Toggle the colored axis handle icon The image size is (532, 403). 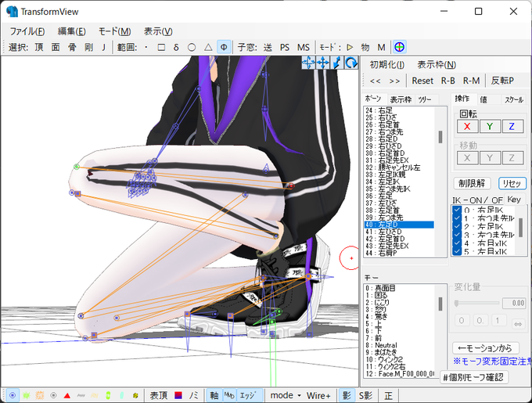tap(399, 47)
